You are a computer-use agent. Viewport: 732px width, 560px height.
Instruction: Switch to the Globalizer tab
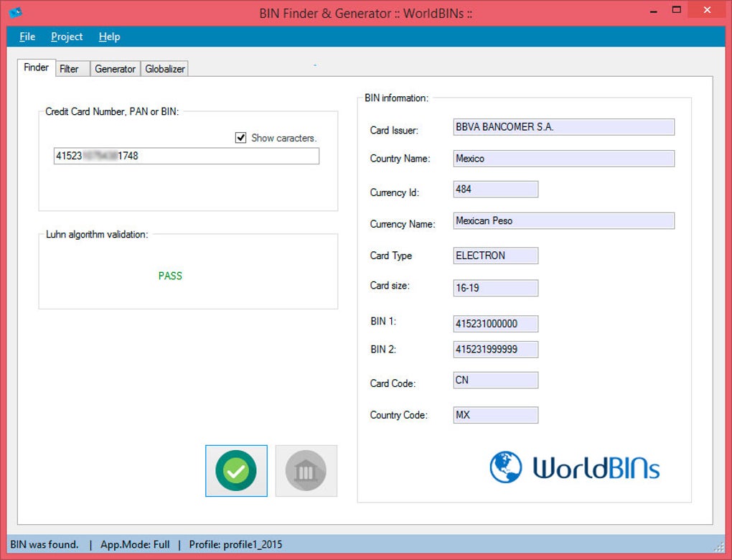tap(165, 69)
